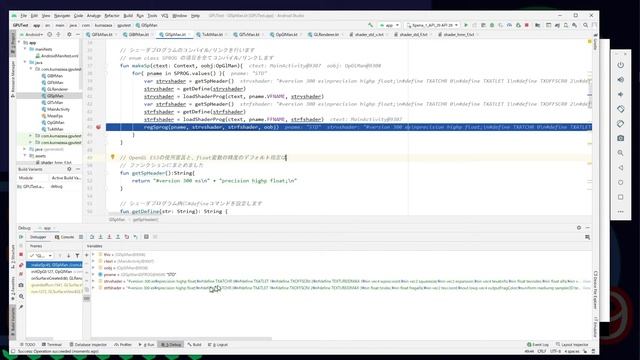Click the Evaluate Expression calculator icon
This screenshot has width=640, height=360.
coord(146,237)
